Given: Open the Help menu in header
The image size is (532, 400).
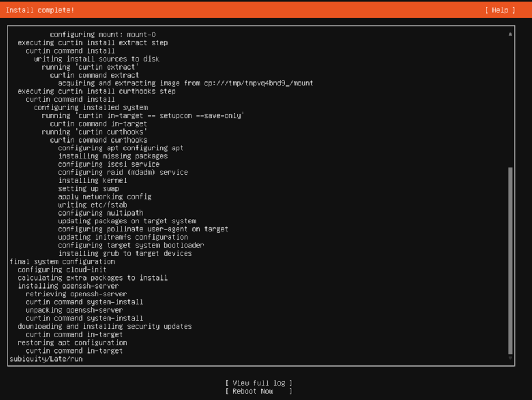Looking at the screenshot, I should [x=500, y=10].
